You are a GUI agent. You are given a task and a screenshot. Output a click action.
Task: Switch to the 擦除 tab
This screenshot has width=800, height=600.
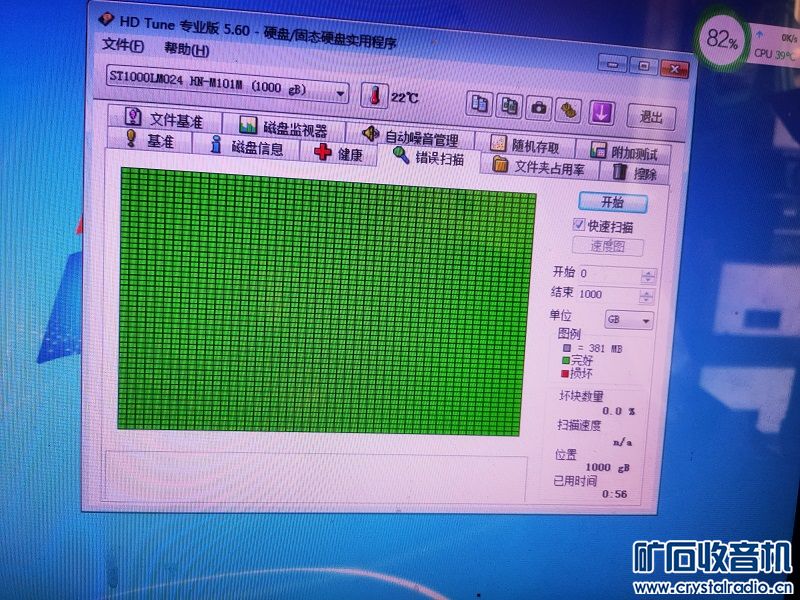tap(634, 172)
